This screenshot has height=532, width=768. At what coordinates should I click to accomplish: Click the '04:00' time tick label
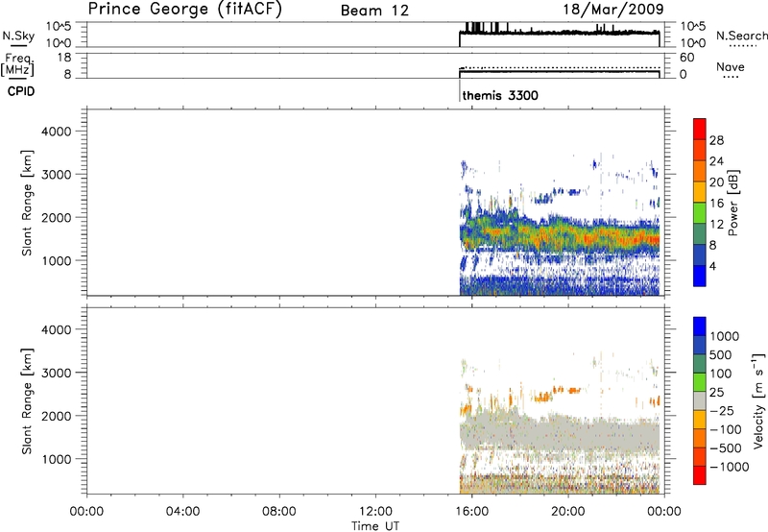pos(182,512)
